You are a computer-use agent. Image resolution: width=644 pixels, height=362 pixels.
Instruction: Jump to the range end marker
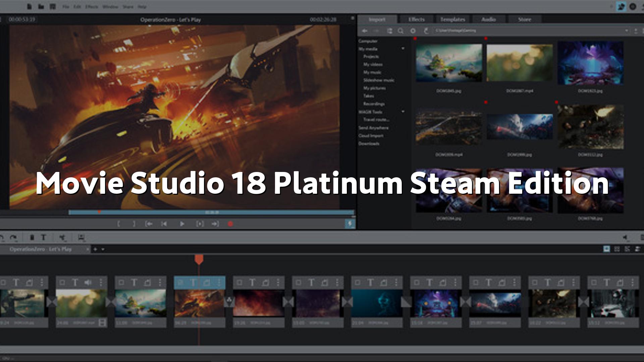[x=215, y=224]
